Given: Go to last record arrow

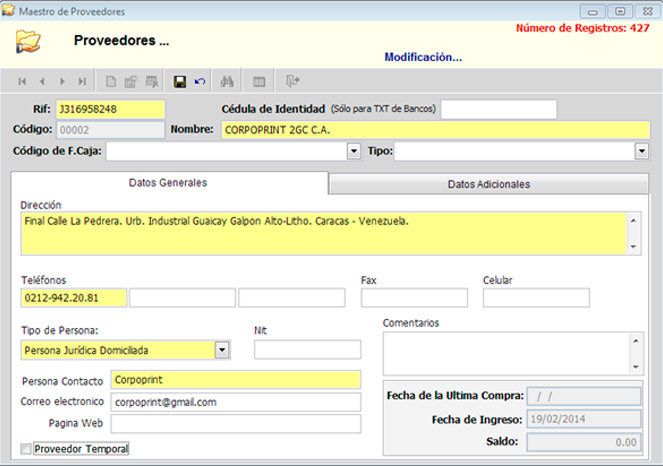Looking at the screenshot, I should pos(82,81).
